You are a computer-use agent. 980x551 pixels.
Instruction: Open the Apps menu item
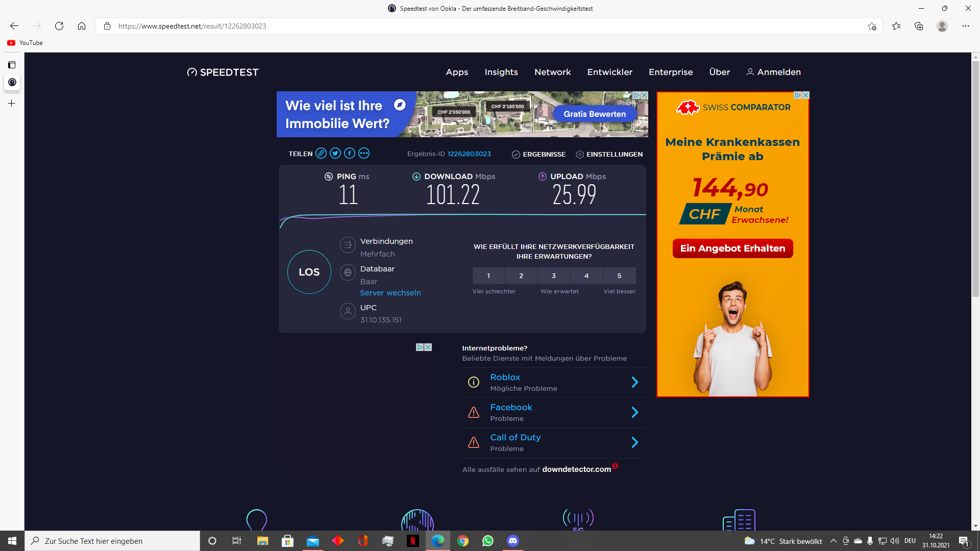click(457, 72)
